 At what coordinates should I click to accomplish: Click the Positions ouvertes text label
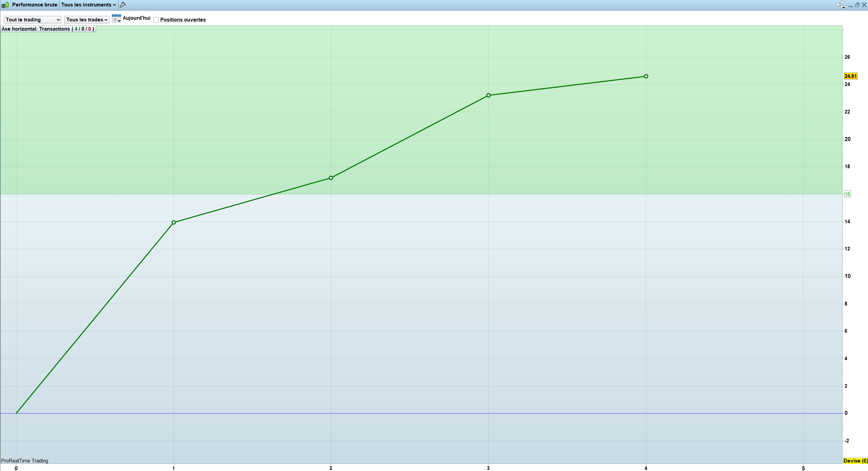tap(183, 20)
